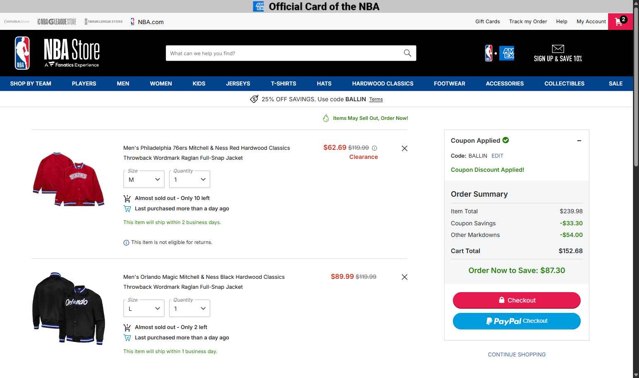
Task: Open the Kids menu
Action: coord(199,84)
